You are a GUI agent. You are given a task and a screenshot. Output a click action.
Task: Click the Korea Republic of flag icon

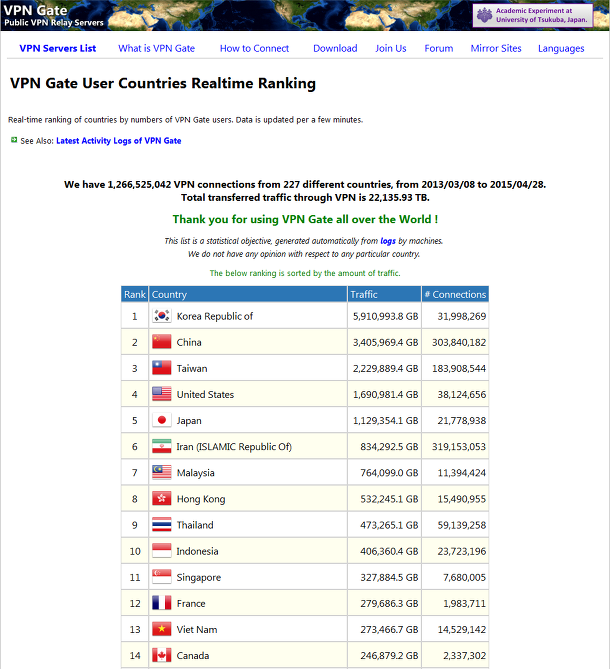[x=162, y=316]
